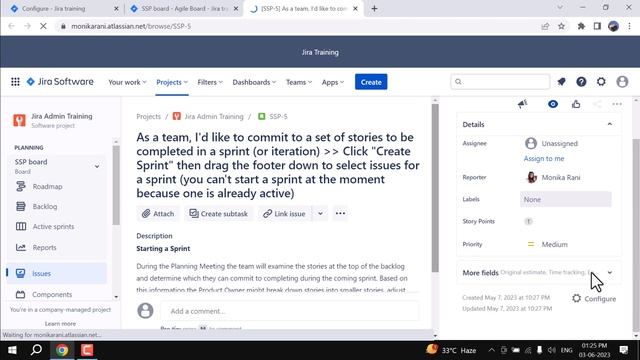Click the share issue icon
This screenshot has height=360, width=640.
coord(597,104)
